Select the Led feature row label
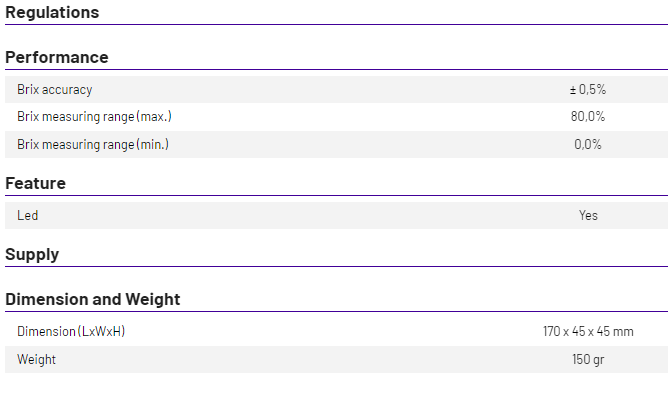Viewport: 668px width, 396px height. (x=28, y=215)
